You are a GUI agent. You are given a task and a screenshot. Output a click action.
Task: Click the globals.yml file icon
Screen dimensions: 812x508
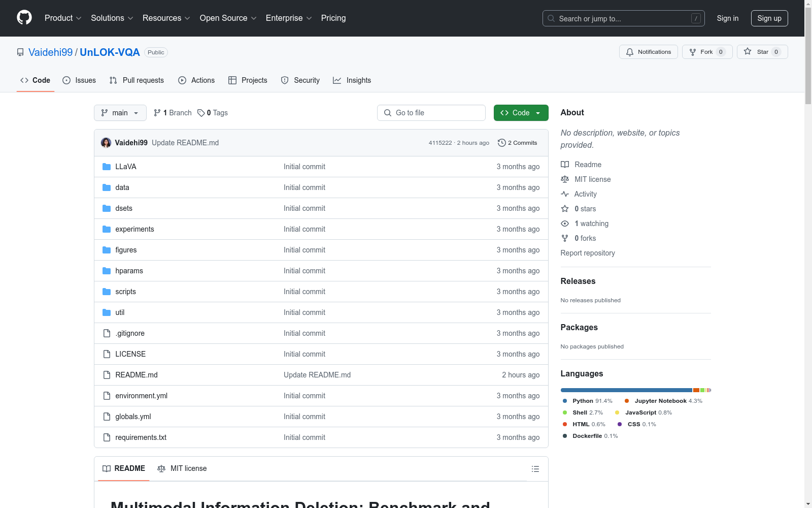[107, 417]
